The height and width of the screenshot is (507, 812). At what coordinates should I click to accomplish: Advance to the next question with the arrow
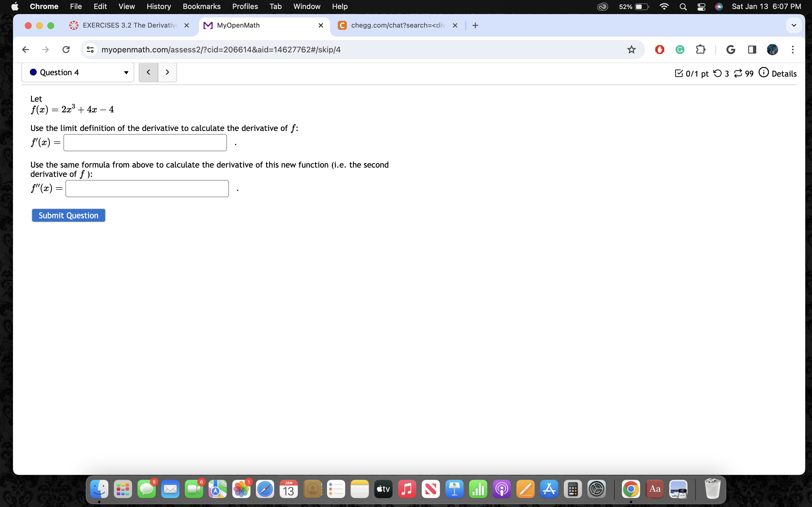point(167,72)
